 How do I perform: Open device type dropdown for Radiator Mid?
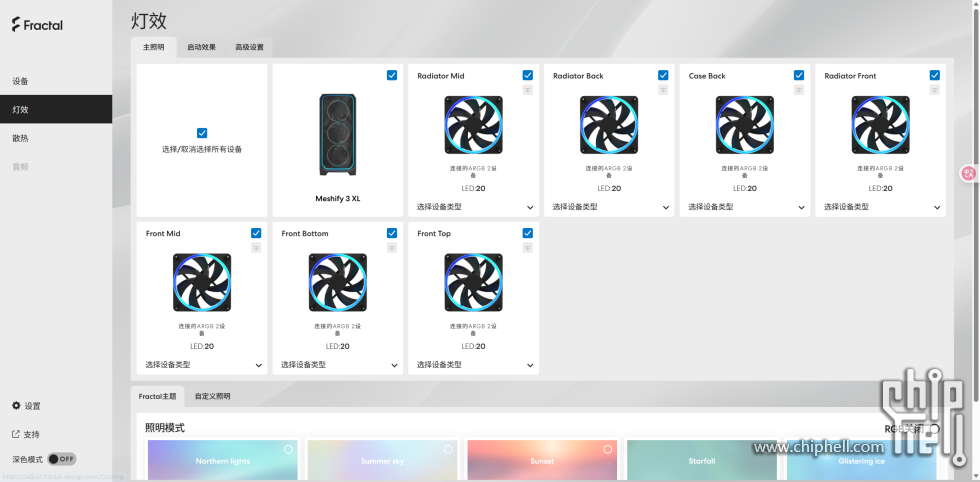point(473,207)
